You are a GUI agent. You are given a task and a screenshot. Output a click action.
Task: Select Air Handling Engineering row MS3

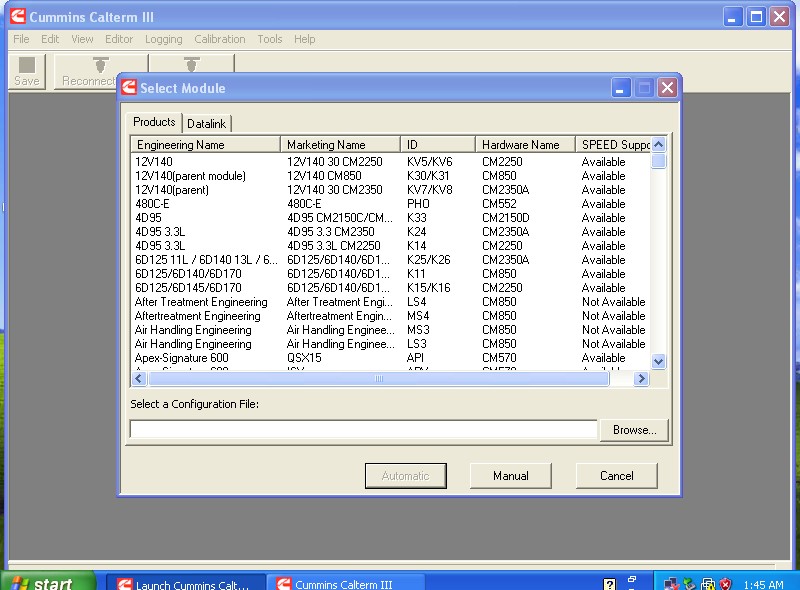(x=390, y=330)
